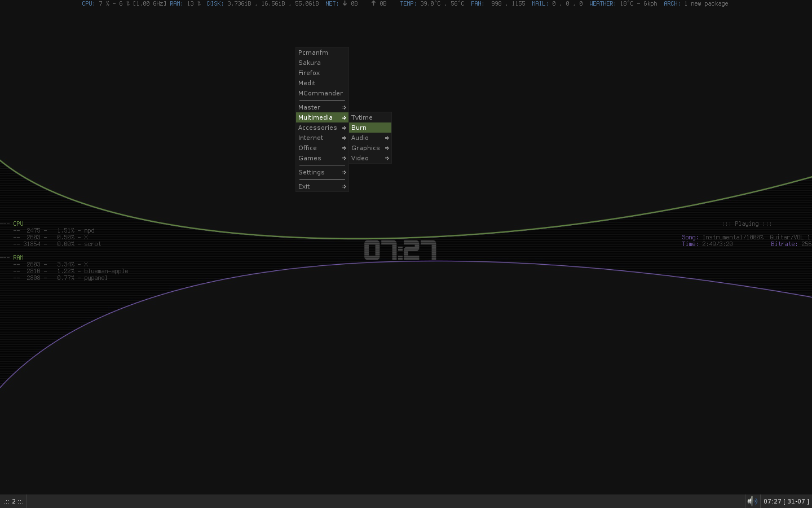Click the ARCH 1 new package text
This screenshot has height=508, width=812.
click(696, 3)
